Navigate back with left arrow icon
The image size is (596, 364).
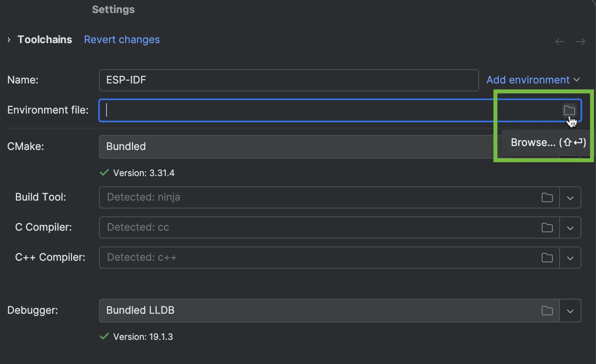[560, 42]
